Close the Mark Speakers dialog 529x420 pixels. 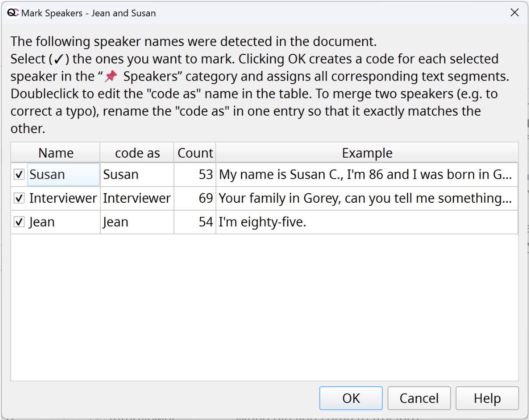[x=515, y=13]
